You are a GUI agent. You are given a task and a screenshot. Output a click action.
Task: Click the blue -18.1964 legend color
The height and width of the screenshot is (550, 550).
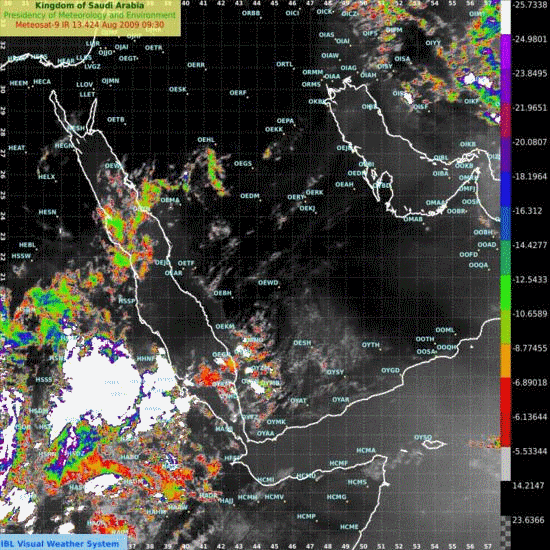[x=505, y=189]
